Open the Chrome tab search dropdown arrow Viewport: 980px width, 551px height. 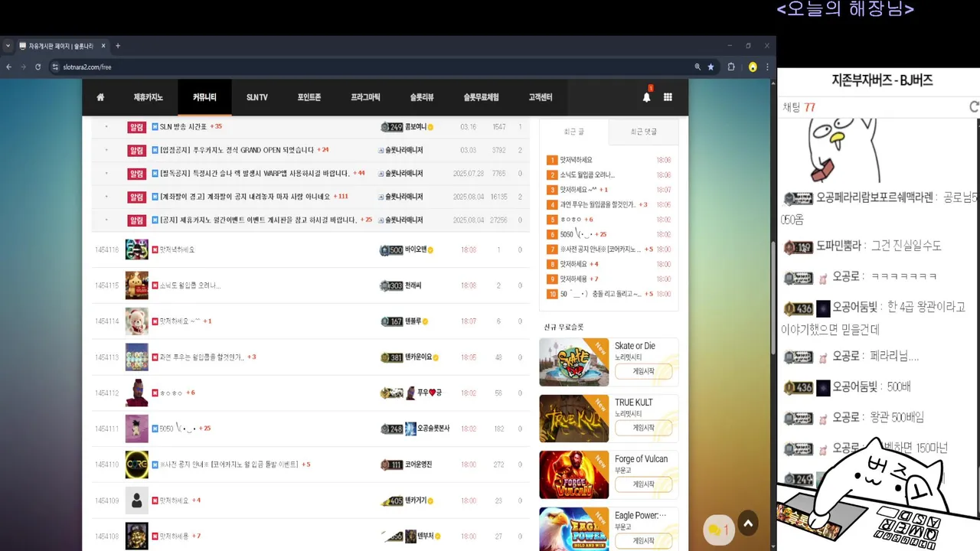(8, 46)
